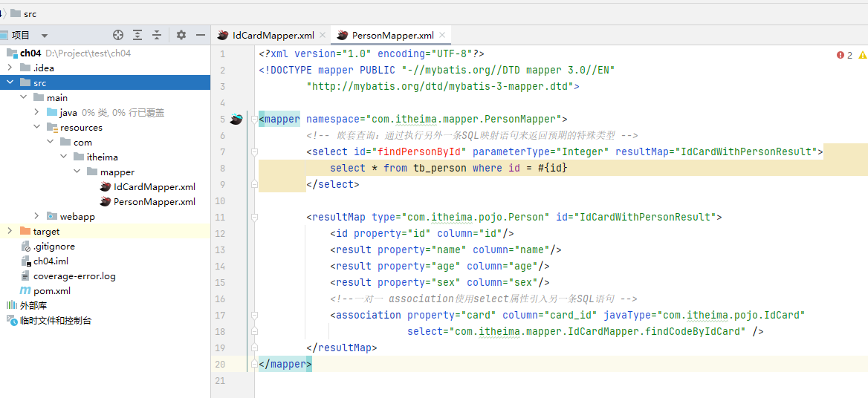Click the Expand All icon in project toolbar
Screen dimensions: 868x398
tap(137, 35)
